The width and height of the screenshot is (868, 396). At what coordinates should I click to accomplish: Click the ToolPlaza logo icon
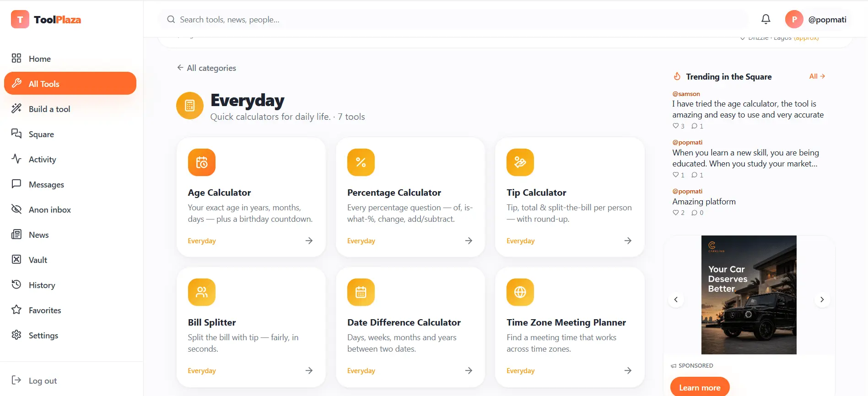click(20, 19)
